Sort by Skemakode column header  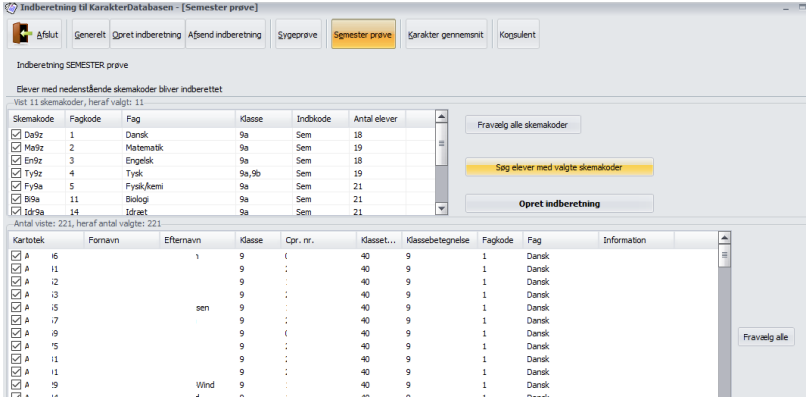click(37, 119)
